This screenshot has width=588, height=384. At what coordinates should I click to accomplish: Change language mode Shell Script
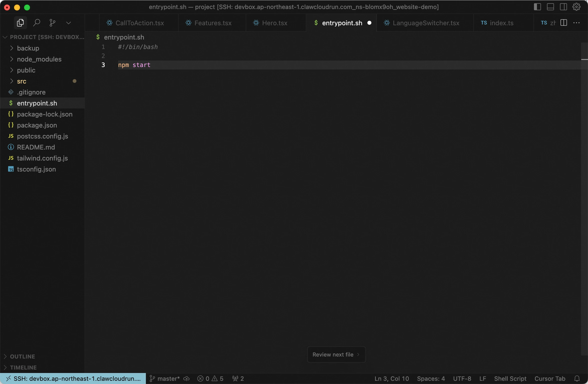(x=510, y=378)
